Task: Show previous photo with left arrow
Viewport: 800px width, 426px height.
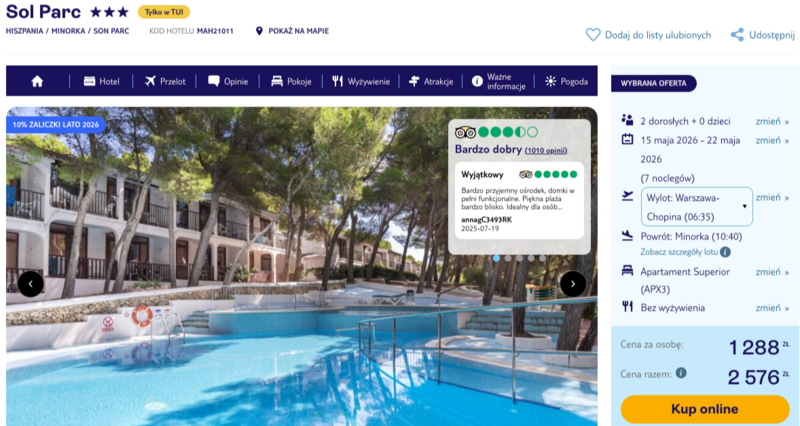Action: [x=31, y=284]
